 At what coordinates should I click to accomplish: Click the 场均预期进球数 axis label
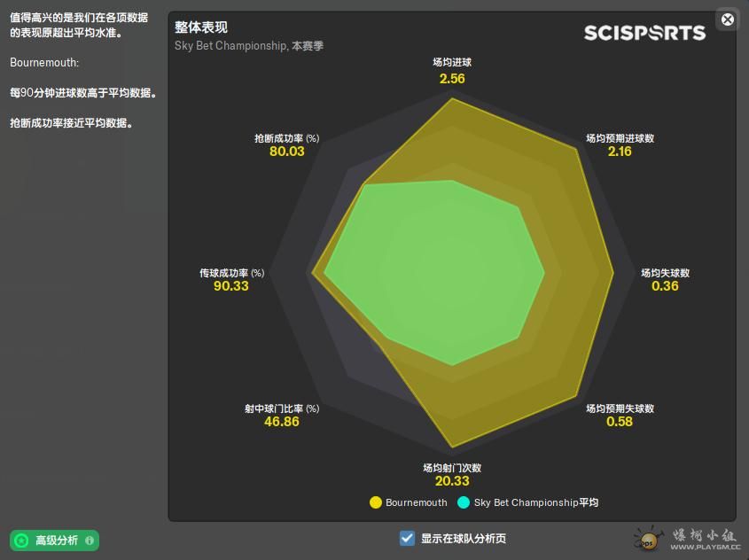[620, 138]
